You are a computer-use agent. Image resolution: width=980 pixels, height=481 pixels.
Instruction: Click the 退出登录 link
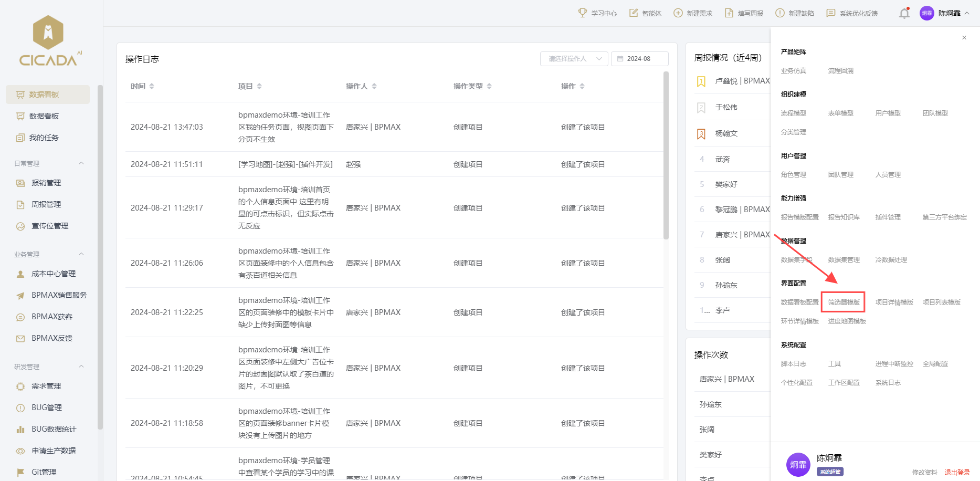click(x=957, y=473)
